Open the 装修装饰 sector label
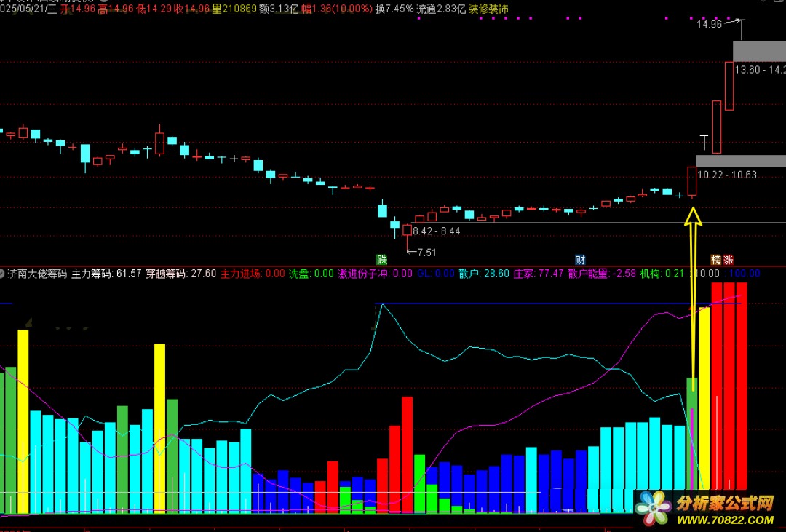The height and width of the screenshot is (532, 786). point(488,9)
